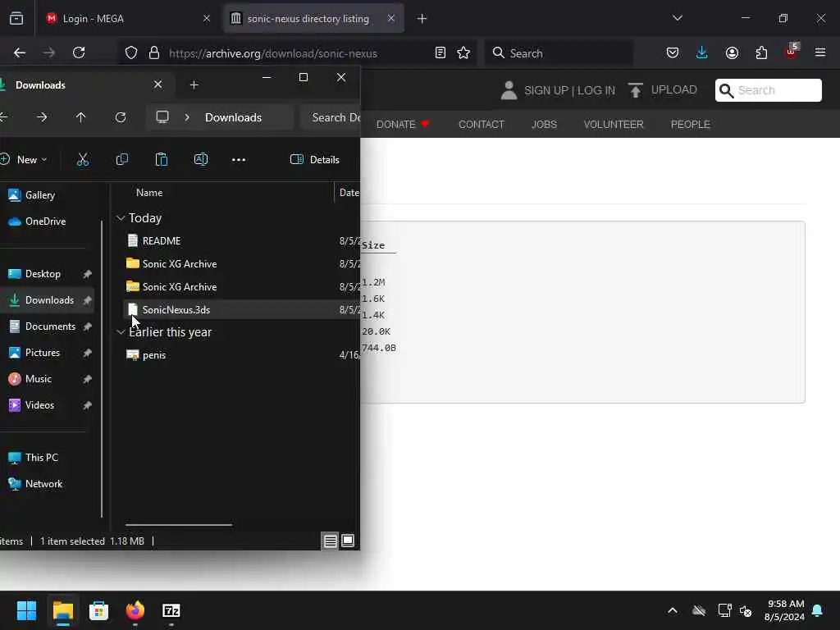Reload the archive.org page

click(79, 52)
